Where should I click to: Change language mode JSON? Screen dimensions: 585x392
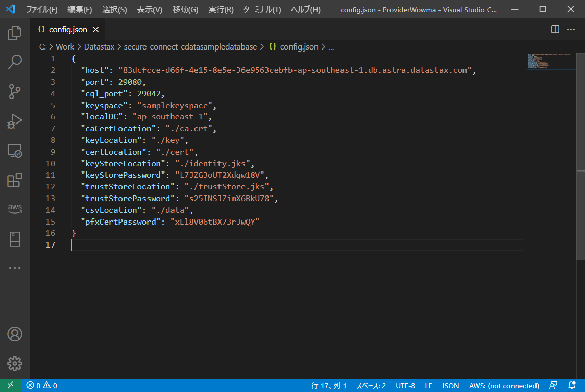pos(450,386)
